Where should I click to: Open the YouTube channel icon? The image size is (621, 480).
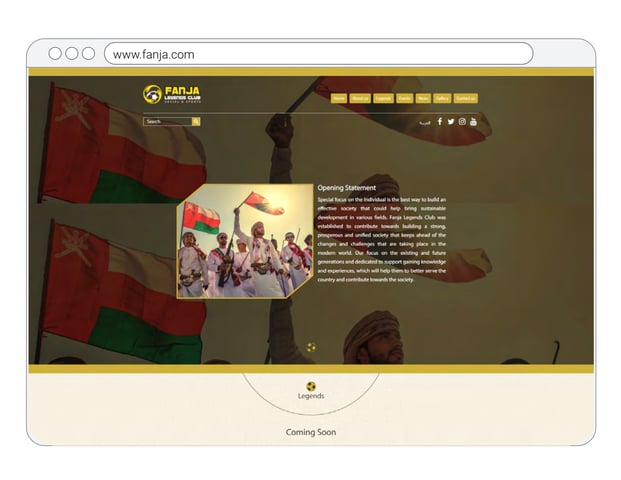click(473, 122)
